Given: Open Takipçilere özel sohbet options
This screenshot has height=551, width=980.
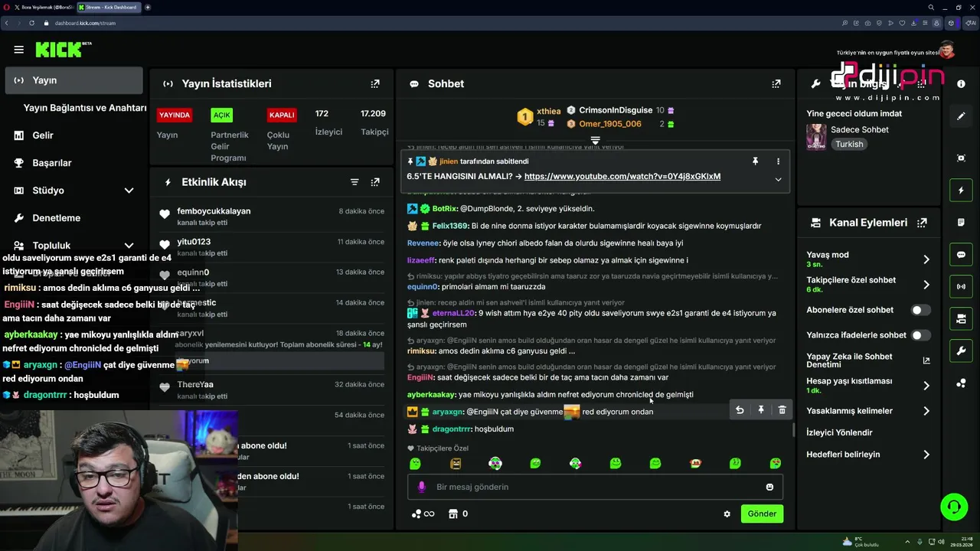Looking at the screenshot, I should pyautogui.click(x=868, y=285).
